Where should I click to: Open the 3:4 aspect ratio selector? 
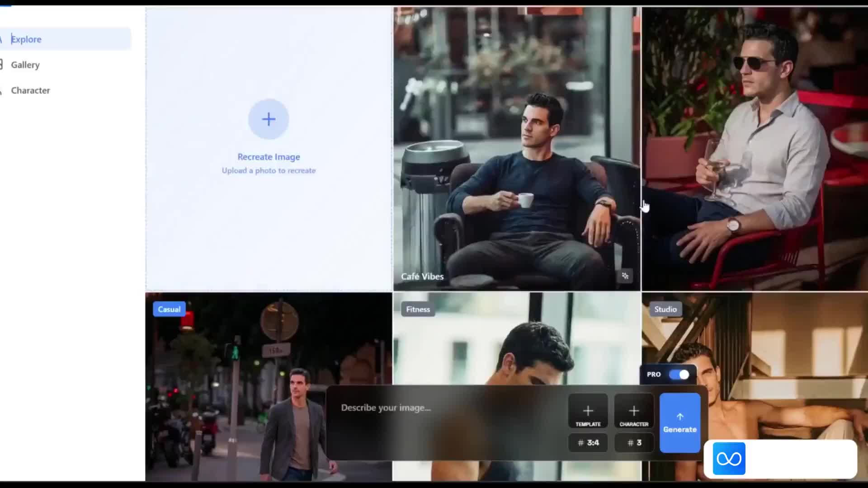(x=588, y=443)
